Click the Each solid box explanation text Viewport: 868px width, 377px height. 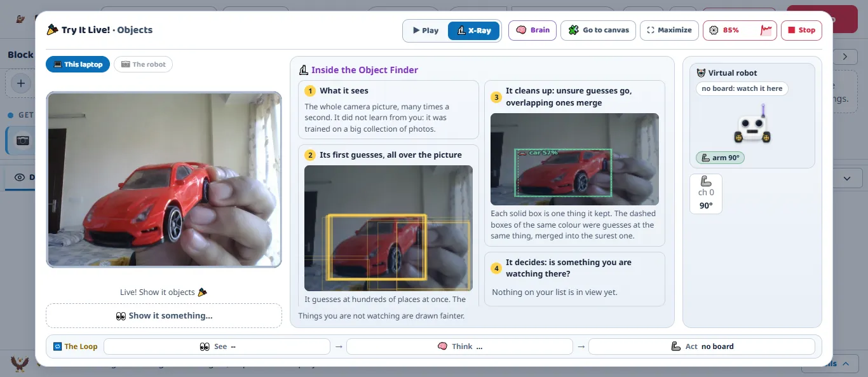tap(573, 224)
